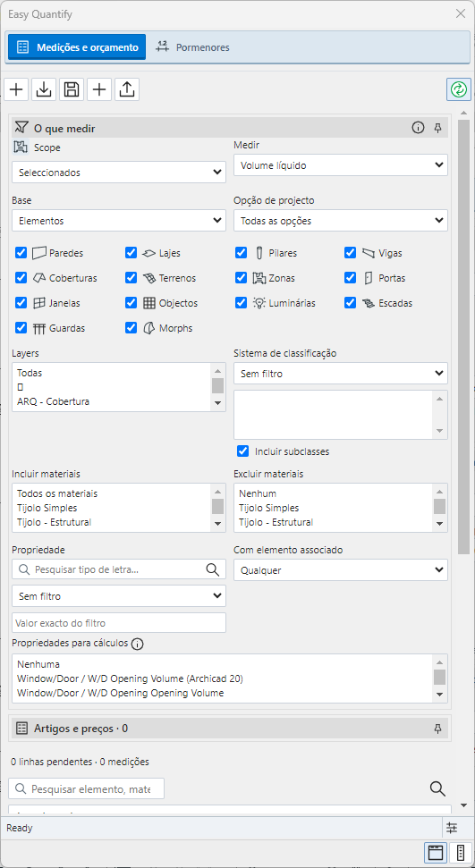Open the Medições e orçamento tab
This screenshot has width=475, height=868.
coord(77,47)
